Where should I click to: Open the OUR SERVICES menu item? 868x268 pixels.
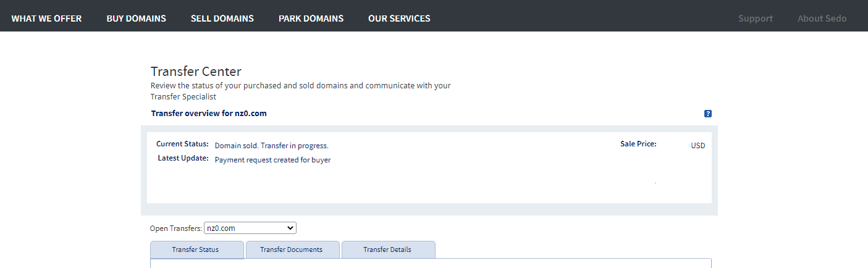399,19
